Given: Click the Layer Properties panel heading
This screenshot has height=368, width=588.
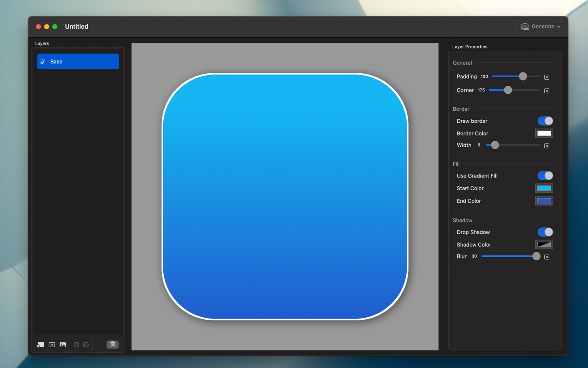Looking at the screenshot, I should [x=470, y=47].
